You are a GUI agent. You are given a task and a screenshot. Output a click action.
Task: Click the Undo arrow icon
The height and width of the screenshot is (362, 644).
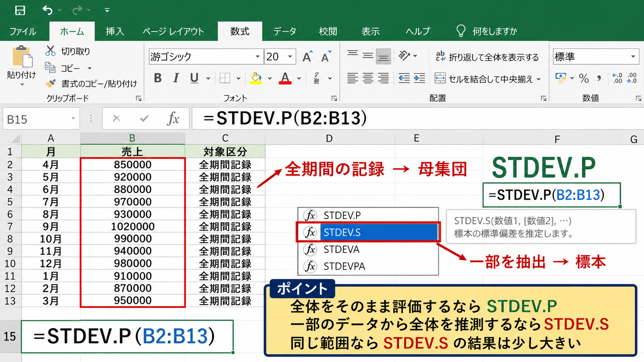point(47,10)
